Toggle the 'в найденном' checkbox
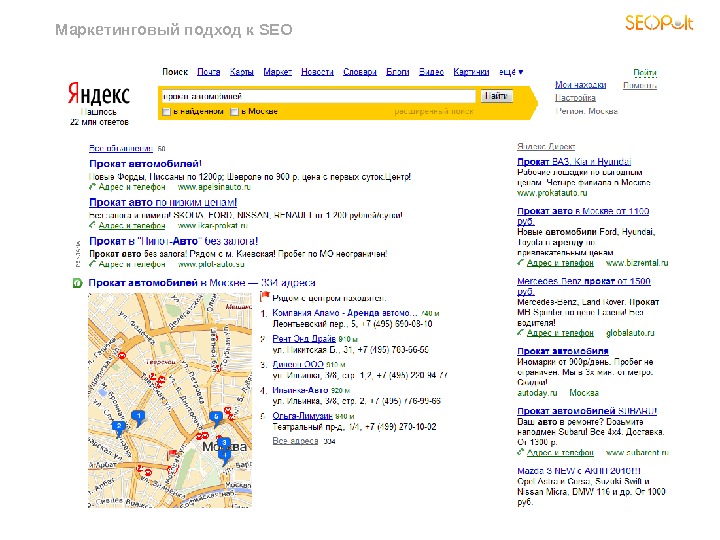 [x=166, y=112]
